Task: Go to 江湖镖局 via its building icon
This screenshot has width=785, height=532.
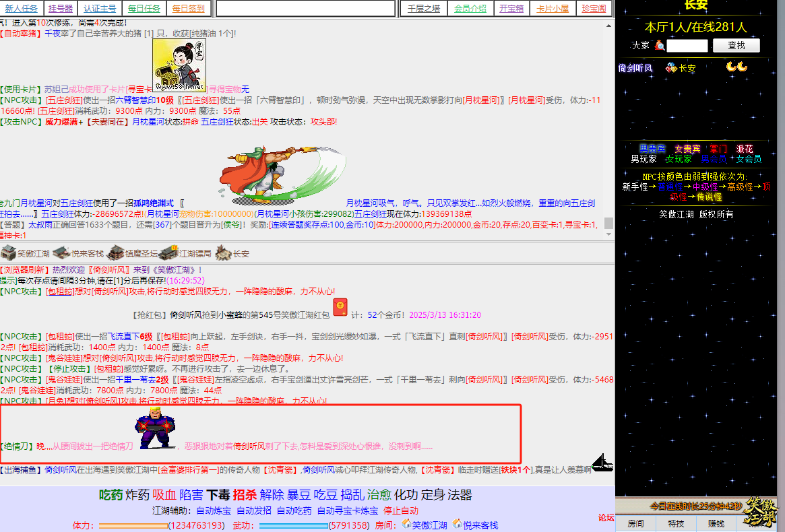Action: [168, 253]
